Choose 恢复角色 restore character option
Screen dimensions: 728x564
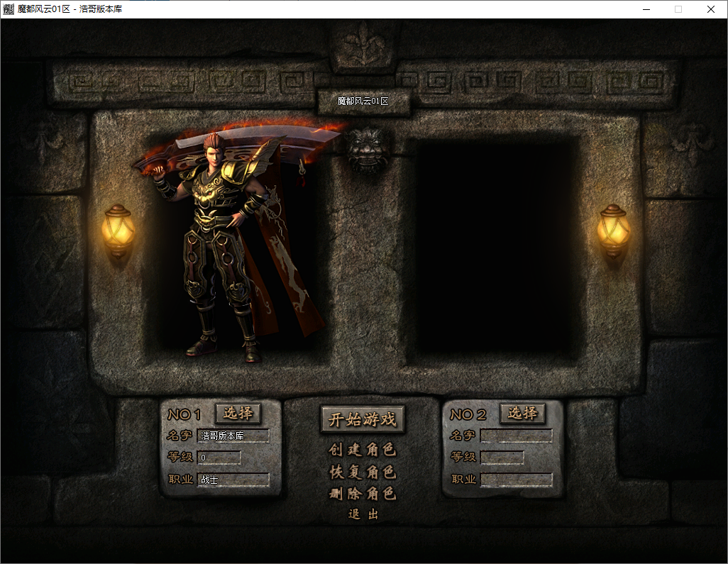pos(363,472)
